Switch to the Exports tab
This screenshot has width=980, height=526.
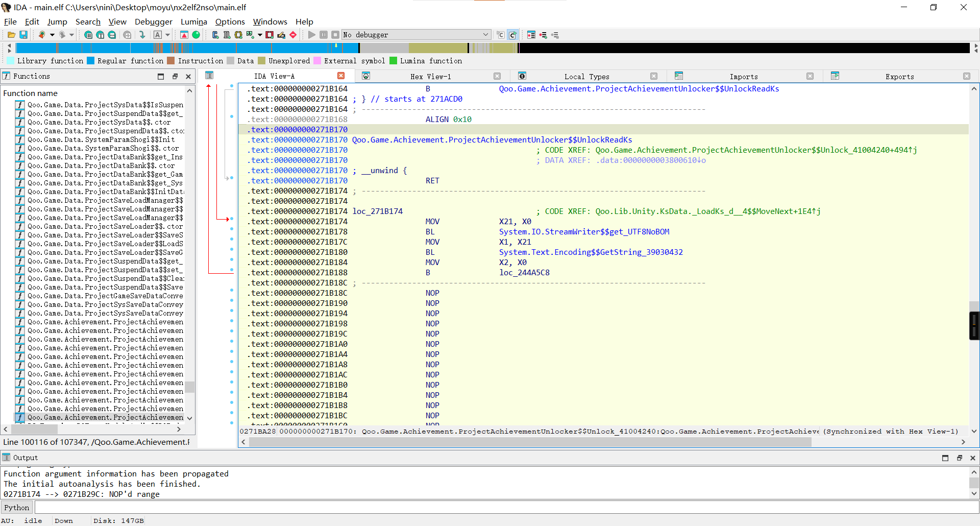coord(899,77)
